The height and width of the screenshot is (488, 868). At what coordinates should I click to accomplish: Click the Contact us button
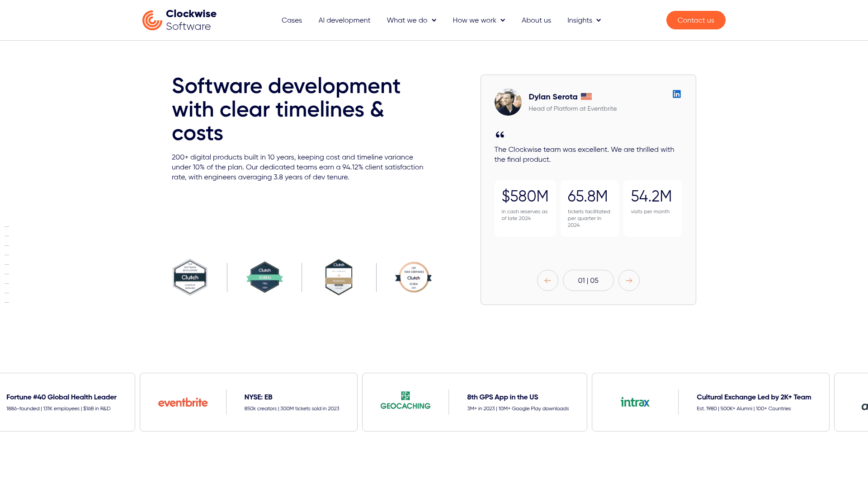696,20
